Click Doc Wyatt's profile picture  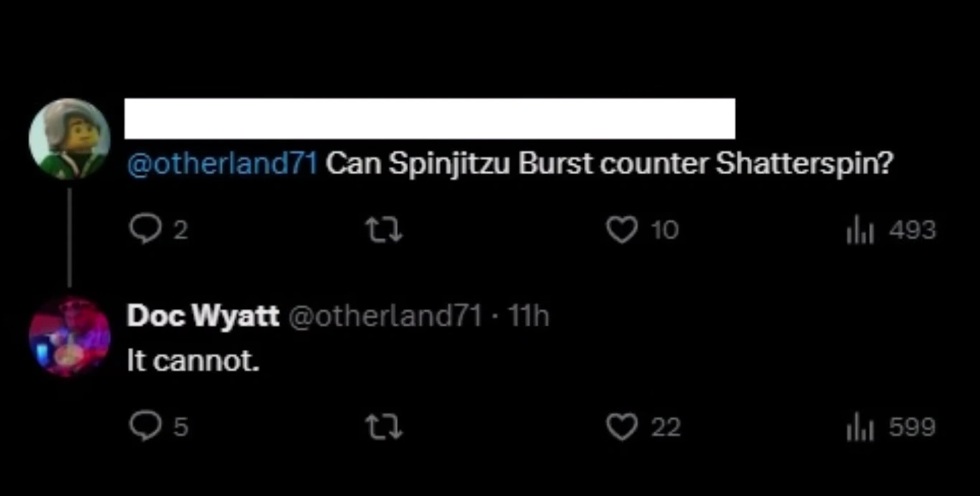click(x=70, y=337)
